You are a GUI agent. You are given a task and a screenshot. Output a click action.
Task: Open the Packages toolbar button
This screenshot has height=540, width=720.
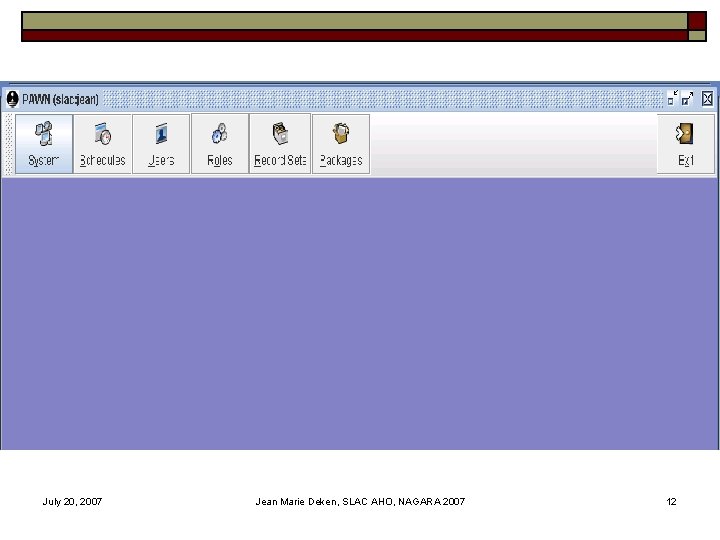point(341,144)
